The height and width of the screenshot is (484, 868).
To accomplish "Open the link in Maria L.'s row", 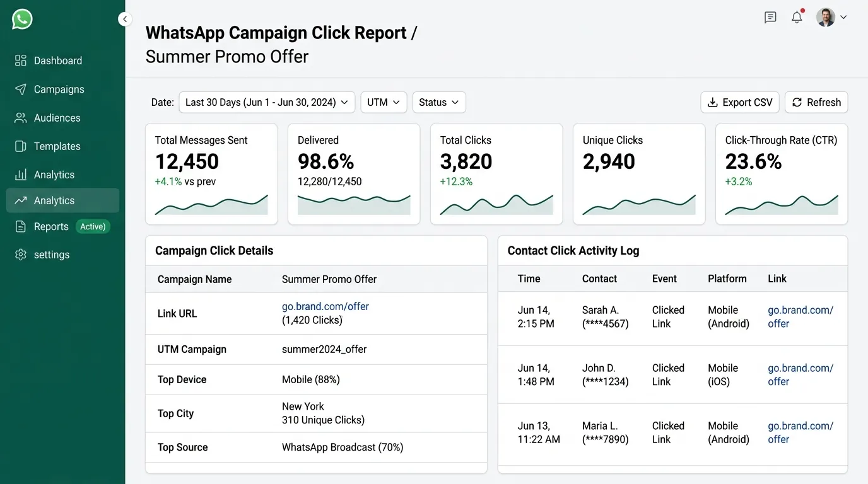I will tap(801, 433).
